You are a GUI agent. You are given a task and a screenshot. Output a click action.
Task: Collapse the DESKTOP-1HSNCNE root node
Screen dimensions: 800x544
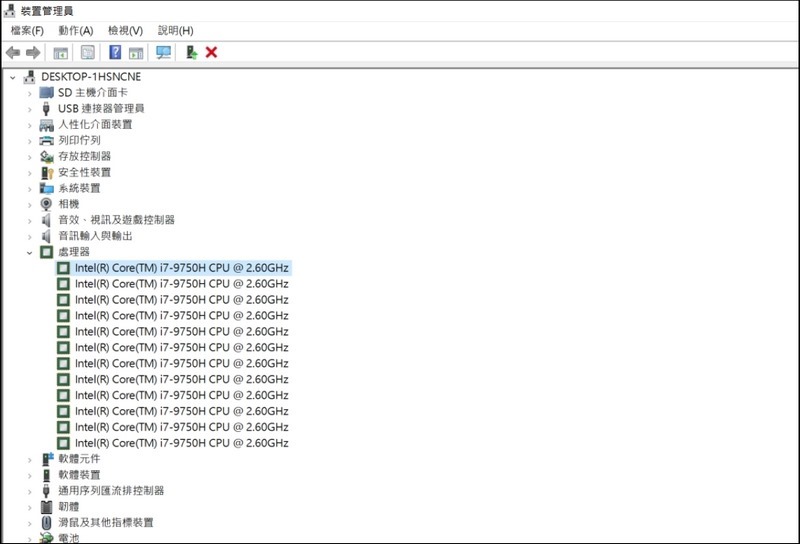click(x=13, y=78)
